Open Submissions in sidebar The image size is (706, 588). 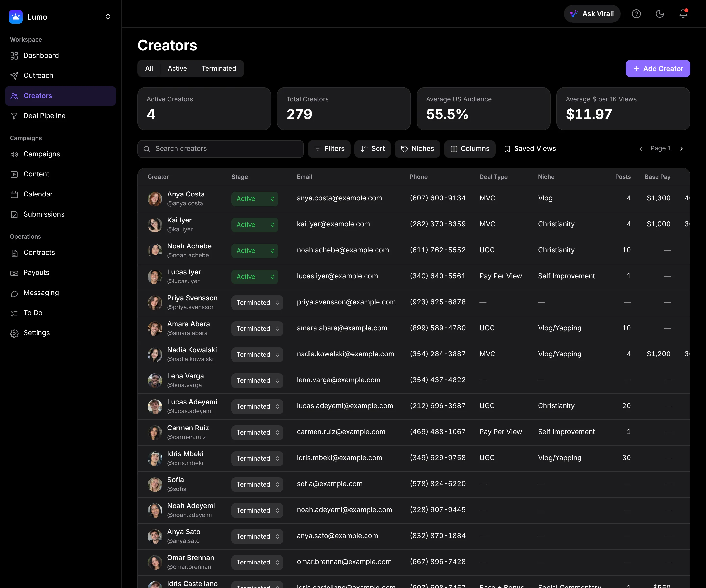click(x=61, y=214)
